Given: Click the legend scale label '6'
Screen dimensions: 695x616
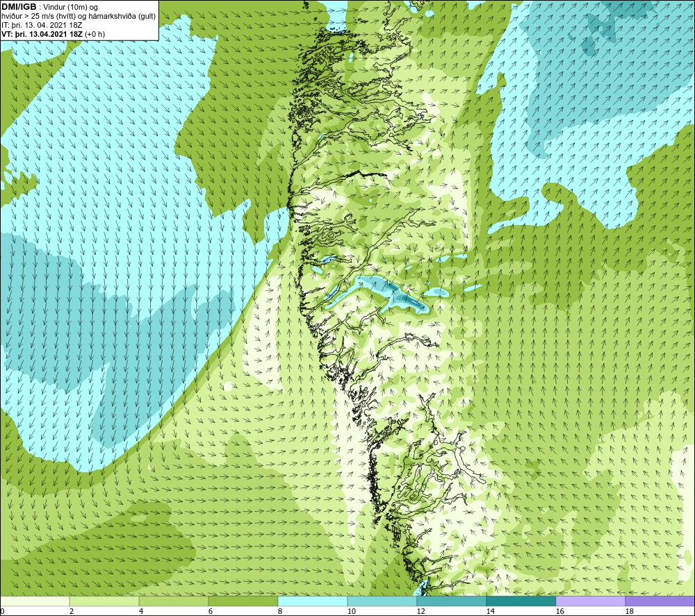Looking at the screenshot, I should click(210, 611).
